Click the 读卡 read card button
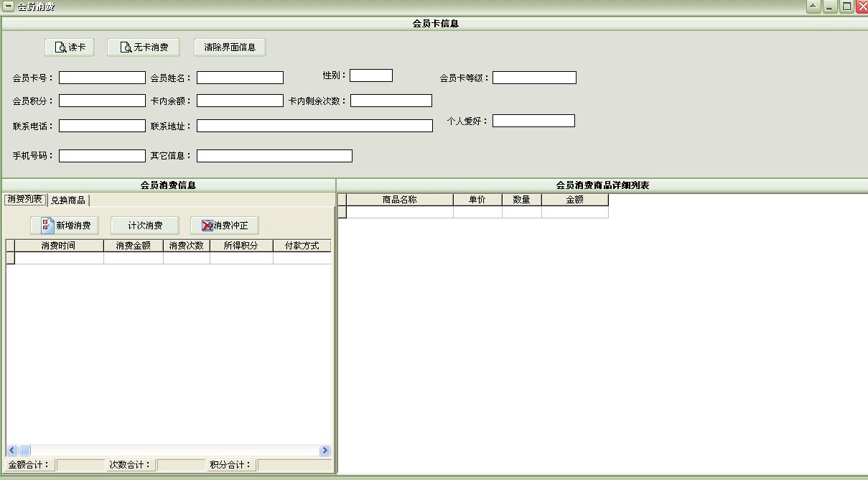 click(70, 47)
